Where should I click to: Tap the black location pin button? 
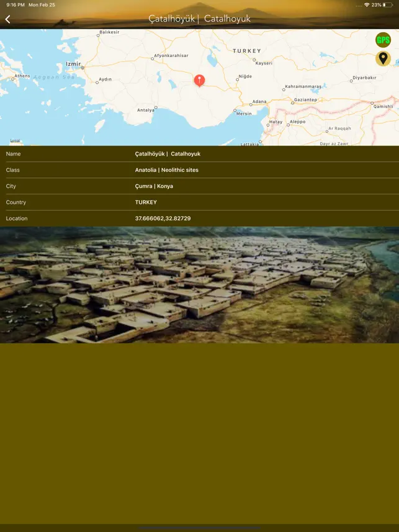click(383, 58)
